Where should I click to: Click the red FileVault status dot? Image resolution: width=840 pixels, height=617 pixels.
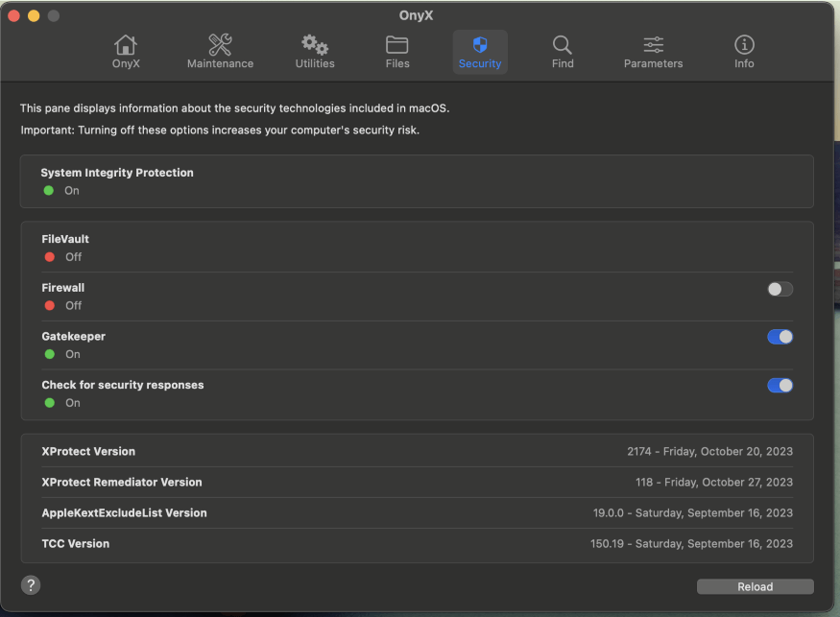click(50, 257)
